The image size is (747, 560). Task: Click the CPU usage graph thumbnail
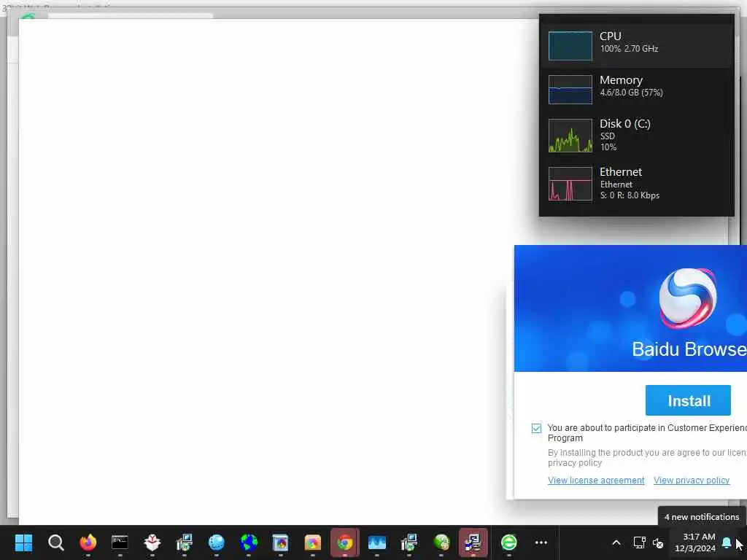570,46
